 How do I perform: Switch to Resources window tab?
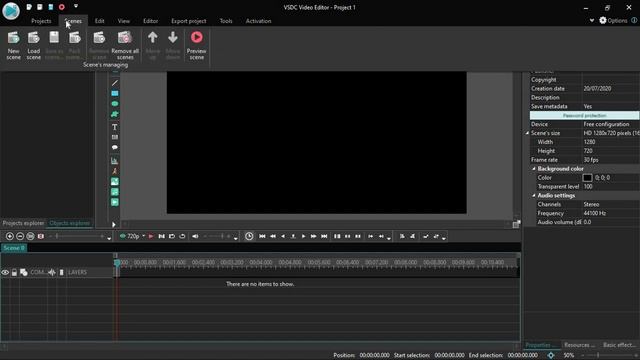(579, 345)
